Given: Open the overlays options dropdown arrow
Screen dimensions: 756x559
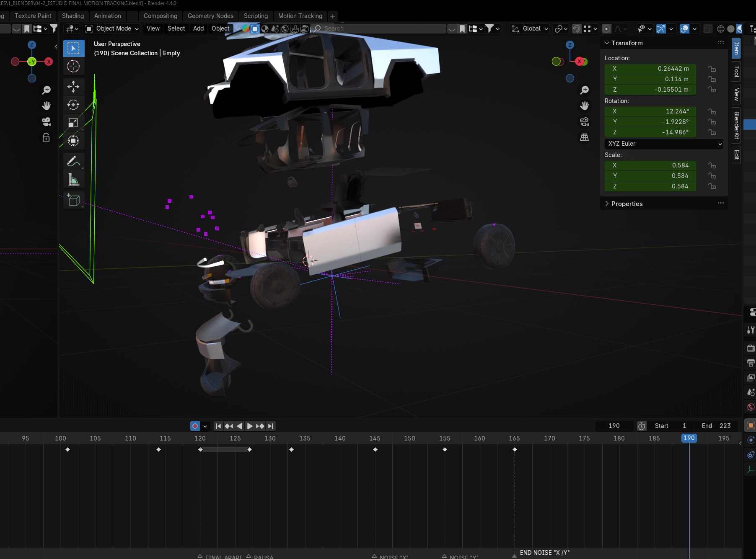Looking at the screenshot, I should 694,28.
